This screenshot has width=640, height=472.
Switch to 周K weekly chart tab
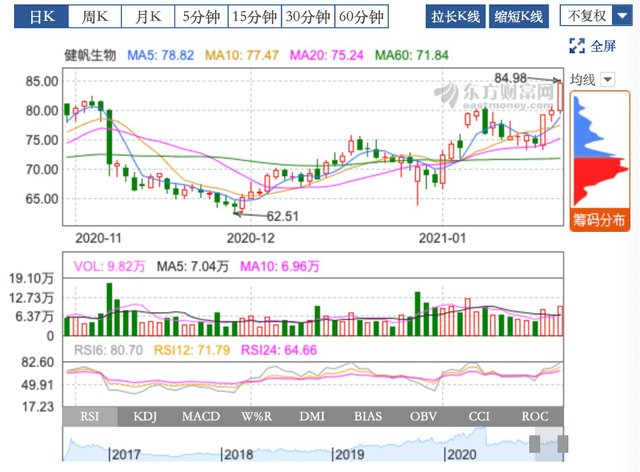pos(95,17)
